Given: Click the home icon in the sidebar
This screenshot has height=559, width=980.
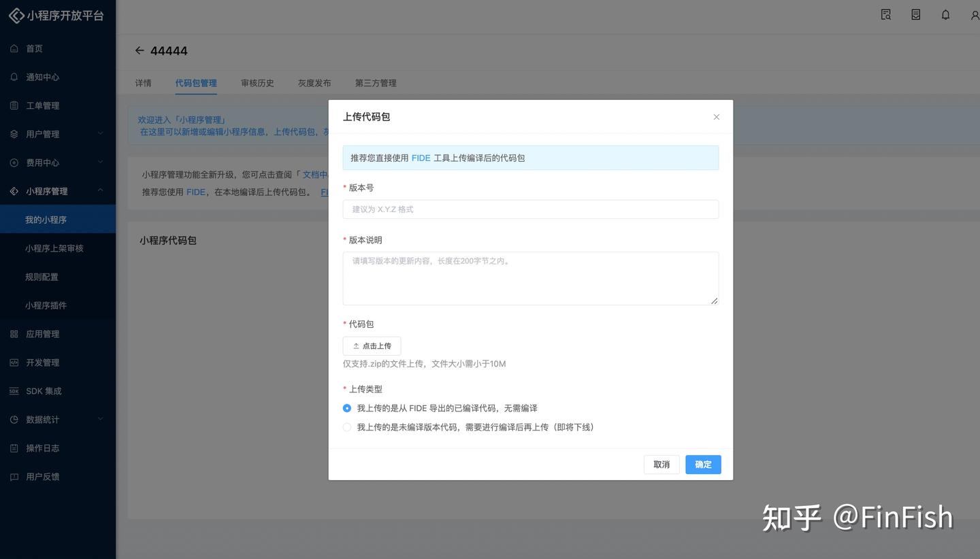Looking at the screenshot, I should point(14,48).
